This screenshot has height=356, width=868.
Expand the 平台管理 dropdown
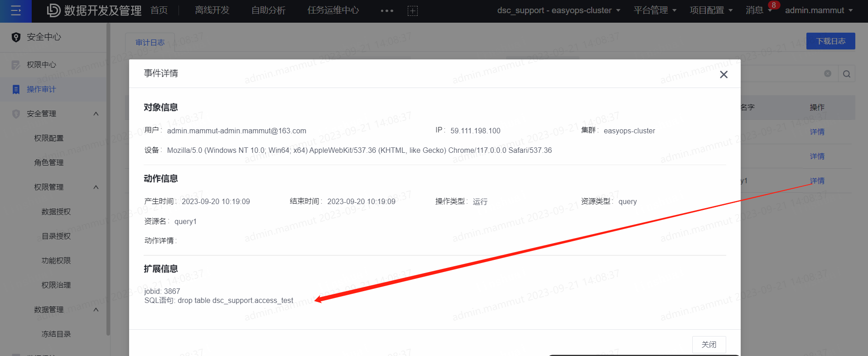click(x=655, y=10)
